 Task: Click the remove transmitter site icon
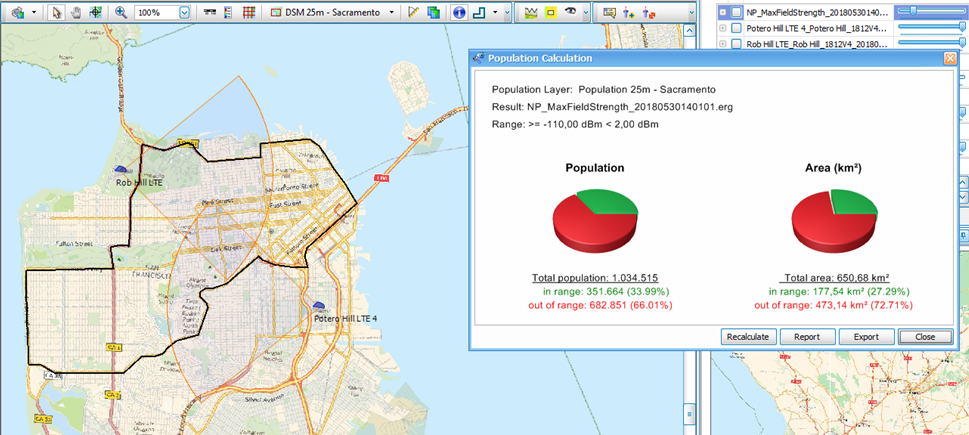click(649, 12)
